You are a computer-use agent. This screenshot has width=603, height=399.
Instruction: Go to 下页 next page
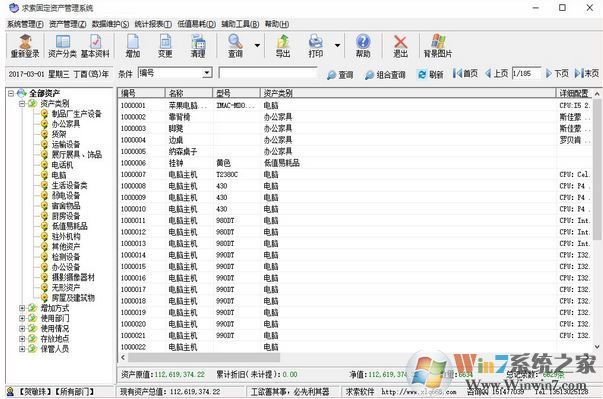(x=557, y=73)
